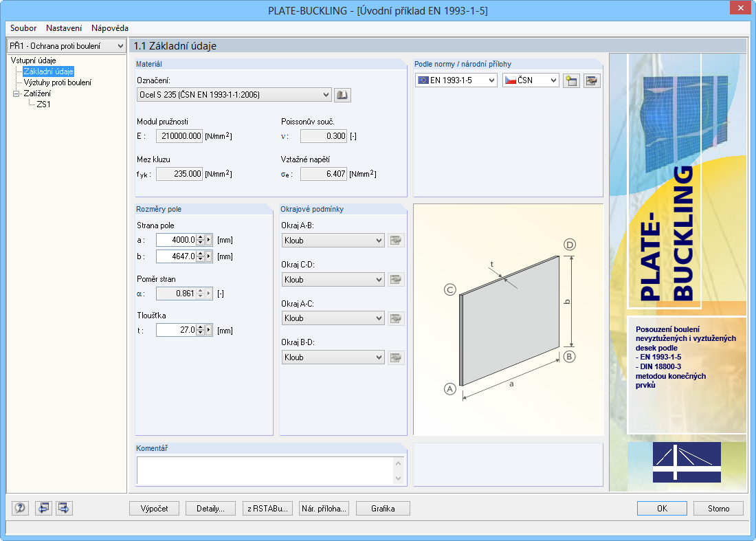
Task: Go to previous input window icon
Action: (43, 508)
